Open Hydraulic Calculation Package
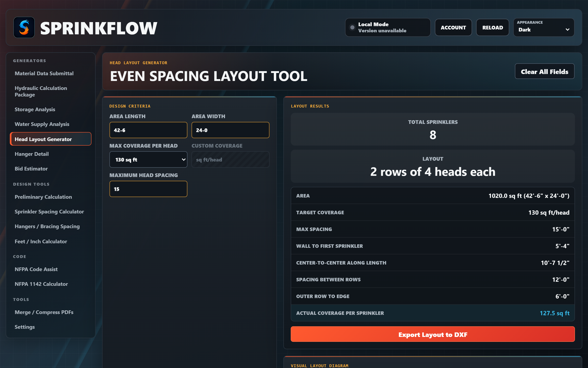The height and width of the screenshot is (368, 588). coord(51,92)
